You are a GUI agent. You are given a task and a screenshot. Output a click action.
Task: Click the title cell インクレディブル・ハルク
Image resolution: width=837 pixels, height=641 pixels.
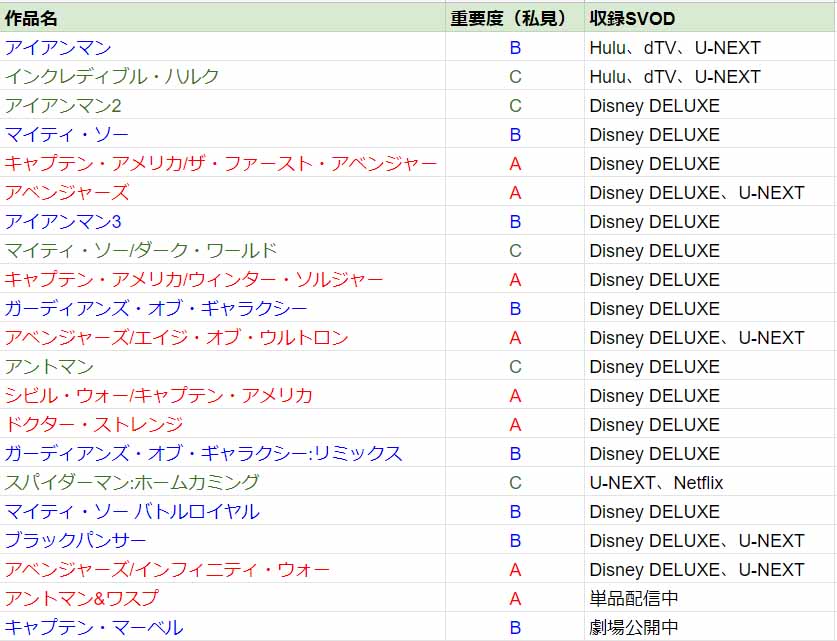click(223, 76)
